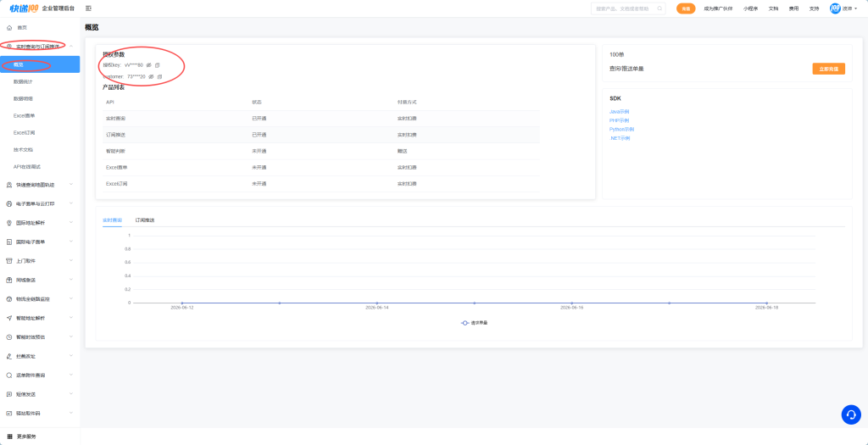Reveal the hidden customer value with eye icon
The width and height of the screenshot is (868, 445).
coord(151,77)
